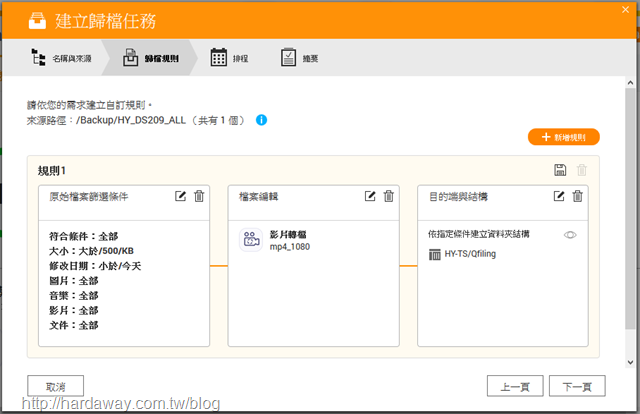Click the 修改日期：小於/今天 condition
The height and width of the screenshot is (414, 640).
[95, 266]
